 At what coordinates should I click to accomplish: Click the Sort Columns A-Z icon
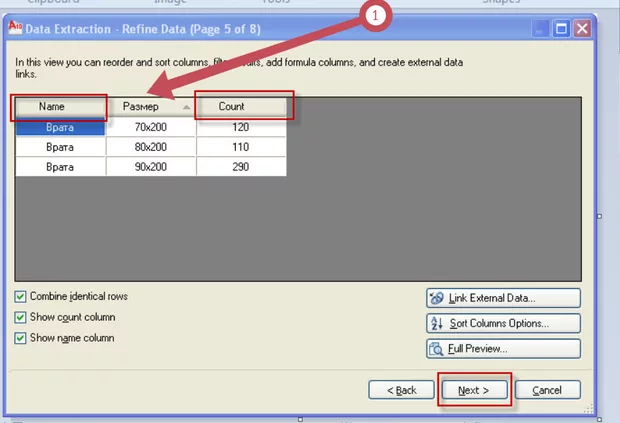click(x=437, y=323)
